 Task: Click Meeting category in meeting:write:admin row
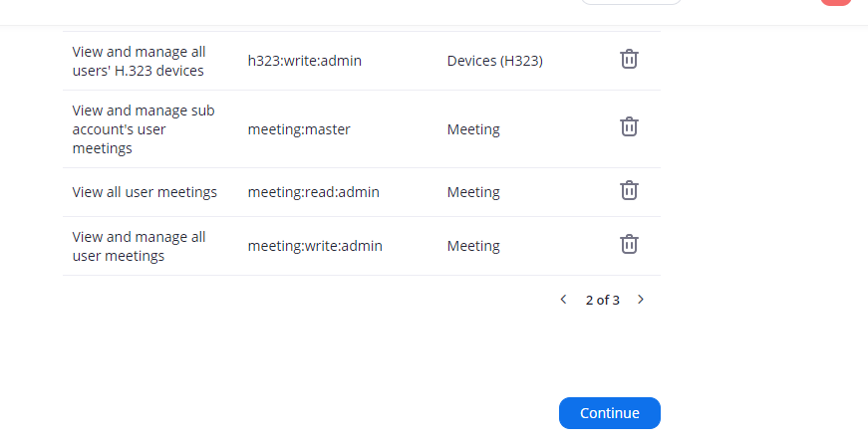[473, 246]
